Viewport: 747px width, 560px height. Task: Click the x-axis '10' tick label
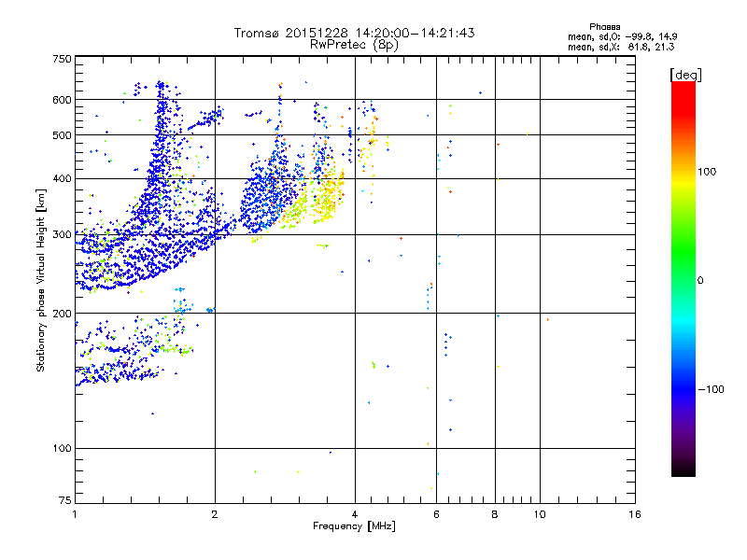pyautogui.click(x=540, y=514)
